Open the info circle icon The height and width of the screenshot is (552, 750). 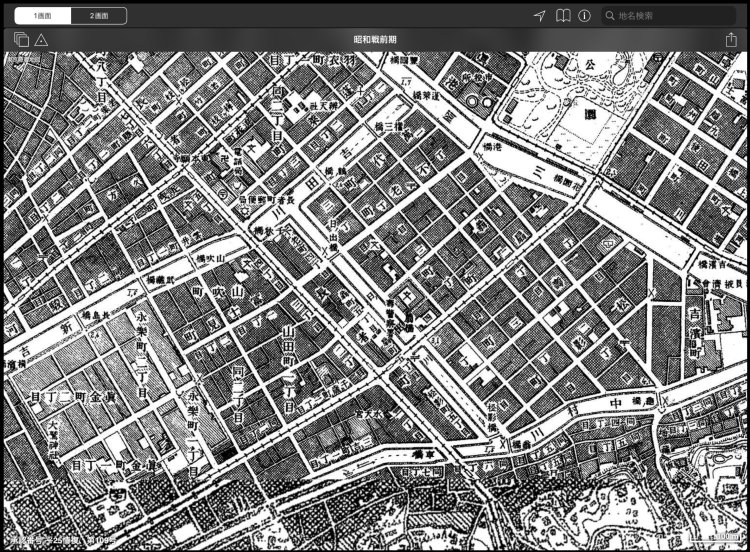coord(584,16)
